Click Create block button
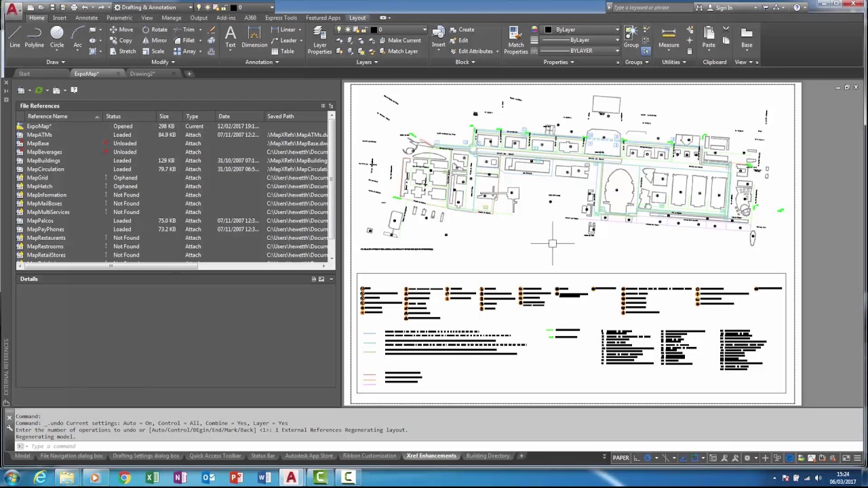Screen dimensions: 868x488 click(462, 30)
